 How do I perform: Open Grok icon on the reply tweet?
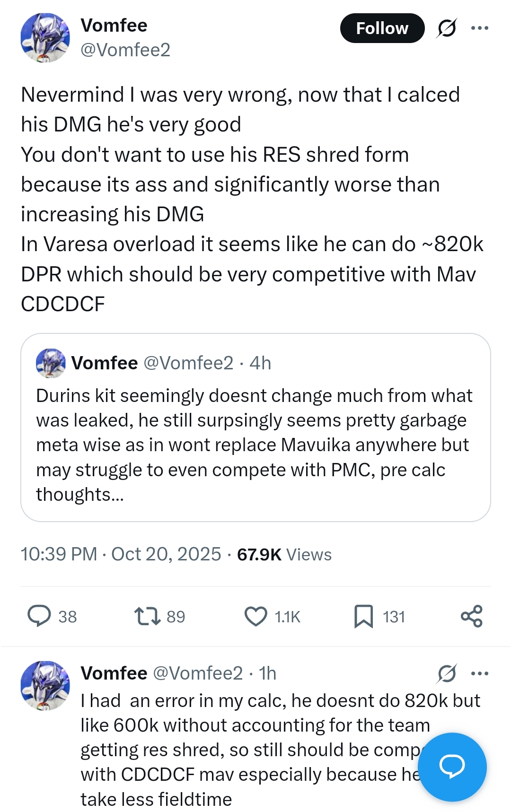(x=447, y=673)
